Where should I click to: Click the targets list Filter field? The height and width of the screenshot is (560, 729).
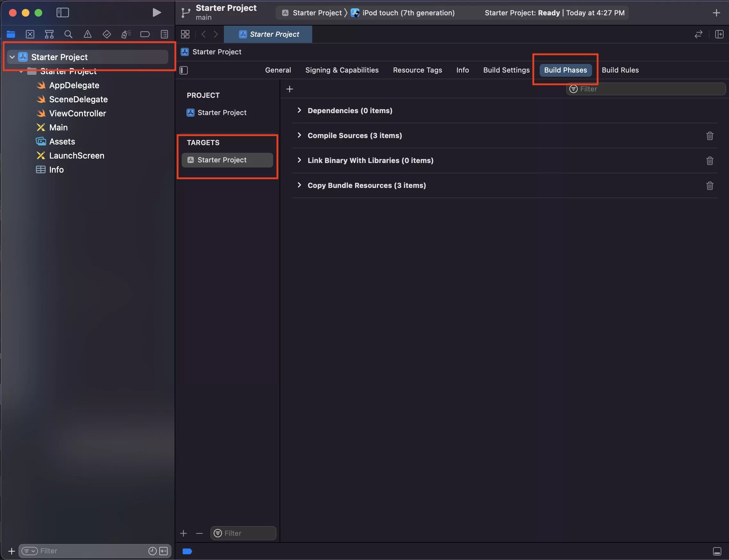click(x=243, y=533)
